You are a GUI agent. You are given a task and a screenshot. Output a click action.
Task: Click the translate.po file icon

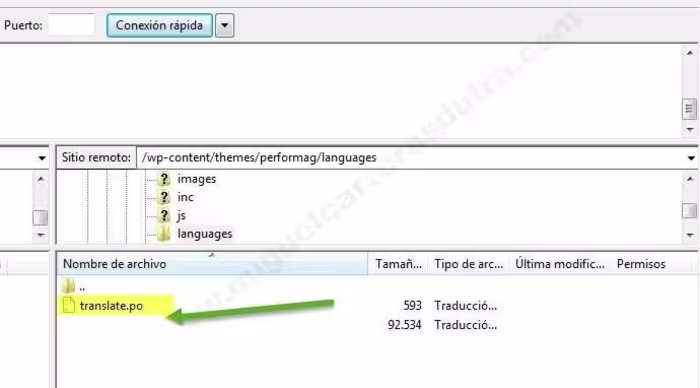click(69, 305)
